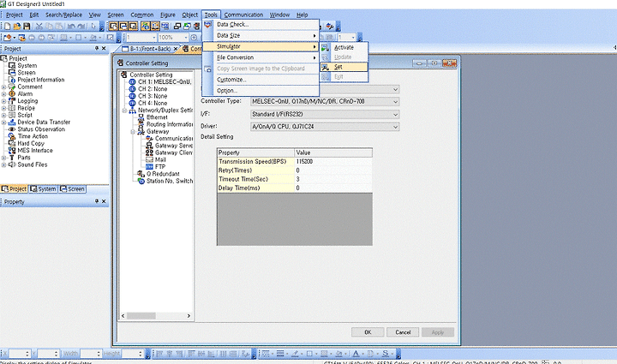Image resolution: width=617 pixels, height=364 pixels.
Task: Click the Apply button
Action: pos(438,332)
